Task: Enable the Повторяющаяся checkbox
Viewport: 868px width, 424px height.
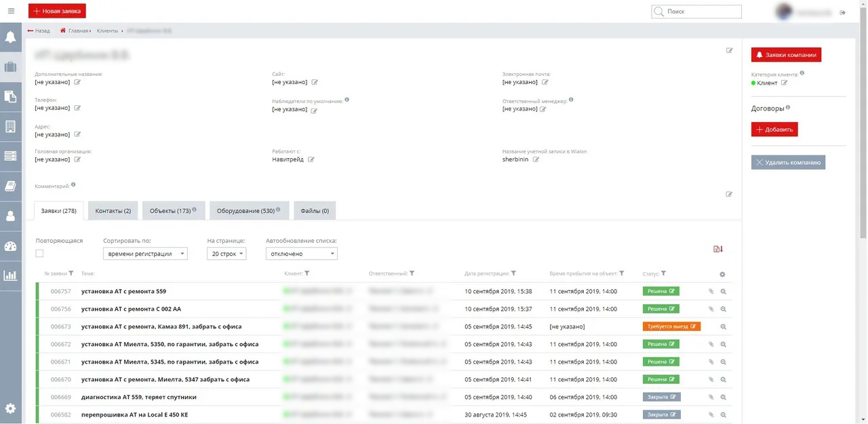Action: coord(39,253)
